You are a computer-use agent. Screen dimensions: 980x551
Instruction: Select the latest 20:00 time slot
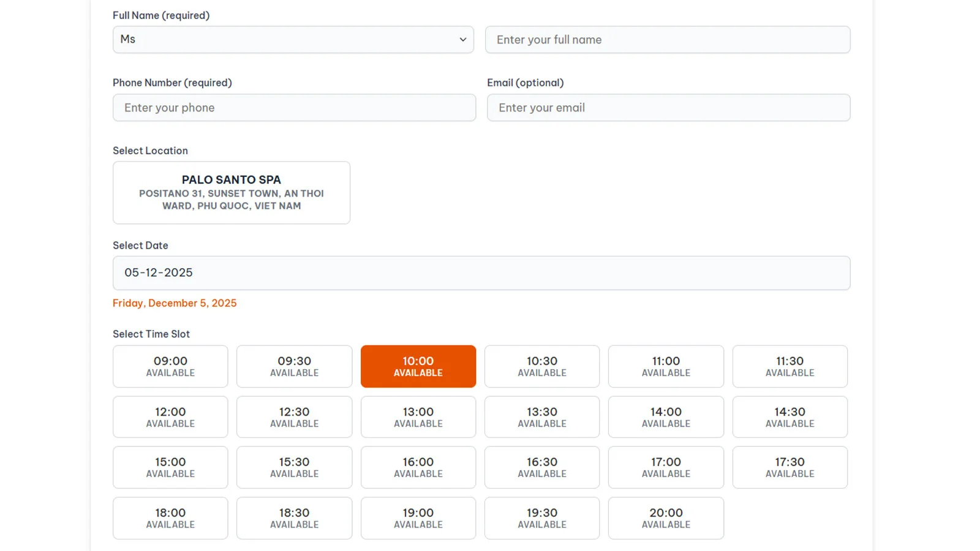666,518
